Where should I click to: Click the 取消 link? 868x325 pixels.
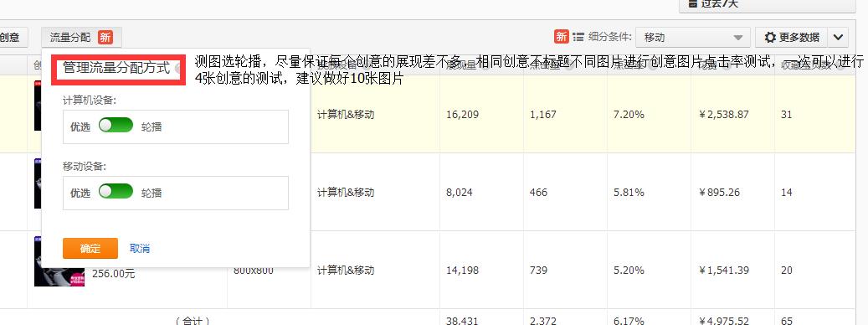[x=140, y=249]
